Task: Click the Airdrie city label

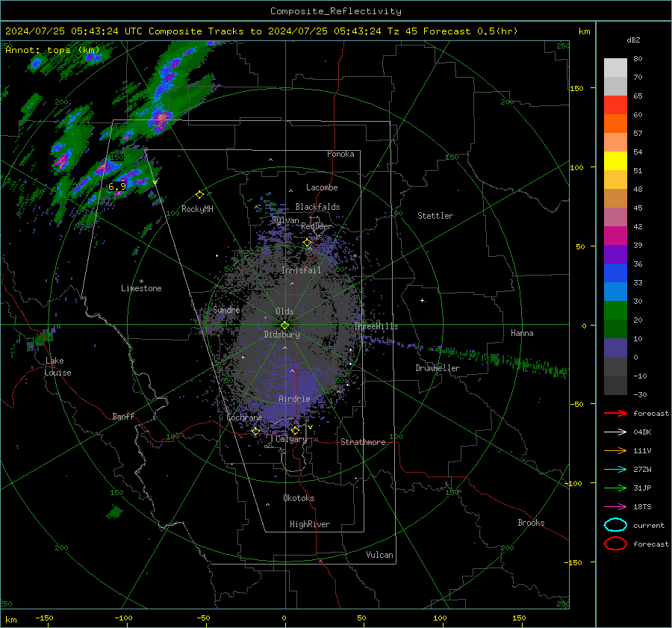Action: 294,399
